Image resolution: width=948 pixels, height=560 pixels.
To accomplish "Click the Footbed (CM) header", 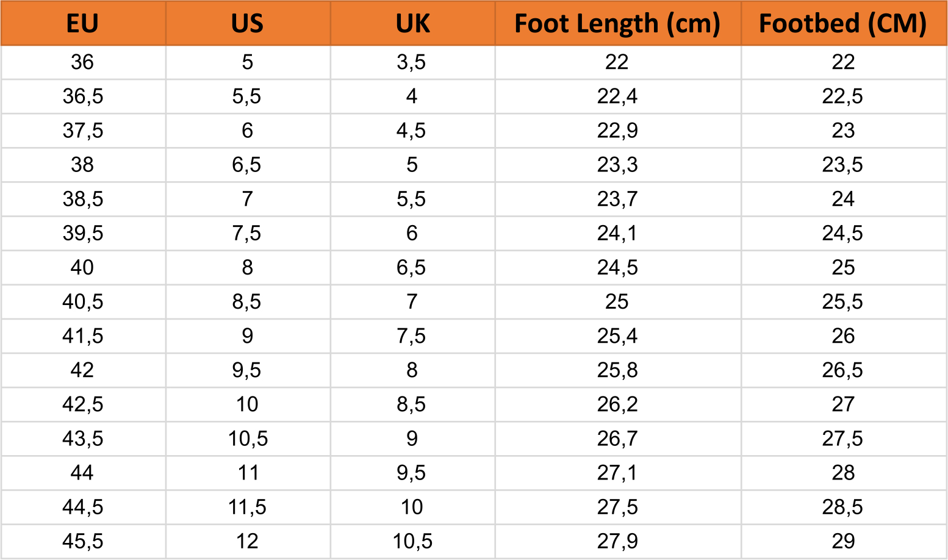I will [843, 23].
